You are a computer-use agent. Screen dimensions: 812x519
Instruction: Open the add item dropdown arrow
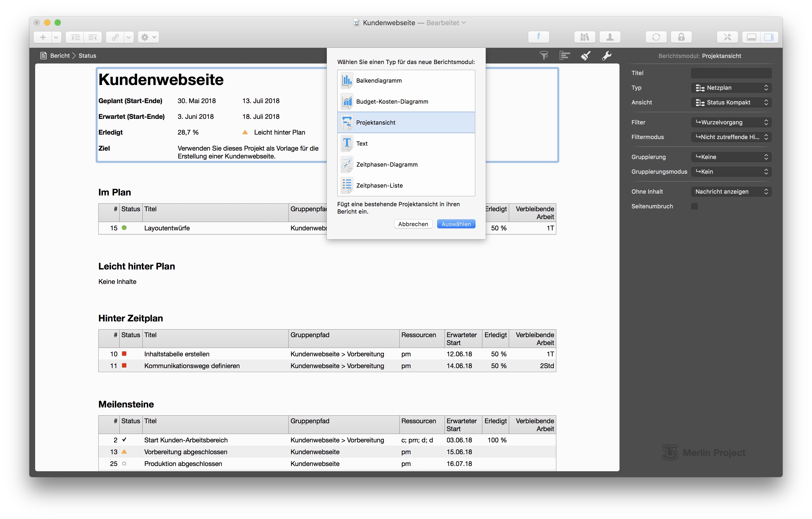click(56, 37)
